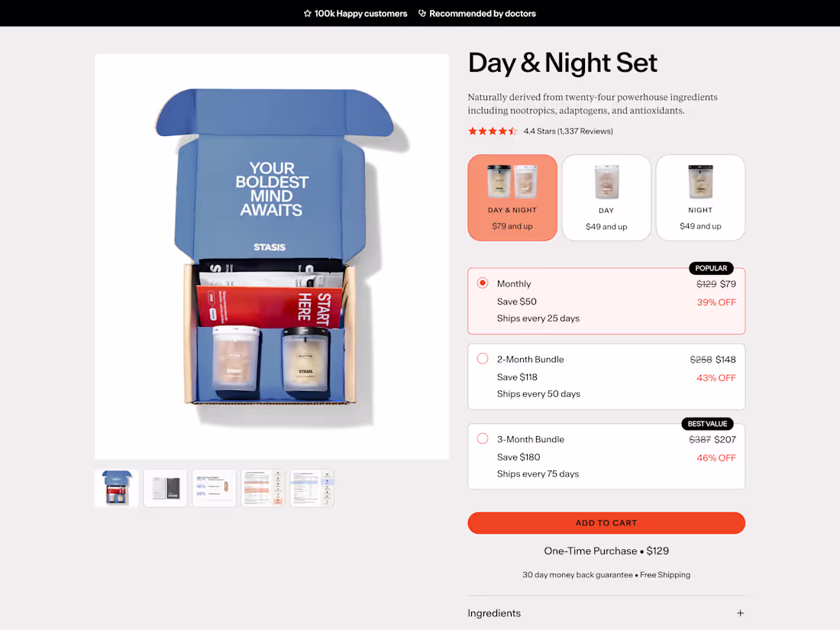View the third thumbnail with percentage stats
The image size is (840, 630).
tap(214, 488)
